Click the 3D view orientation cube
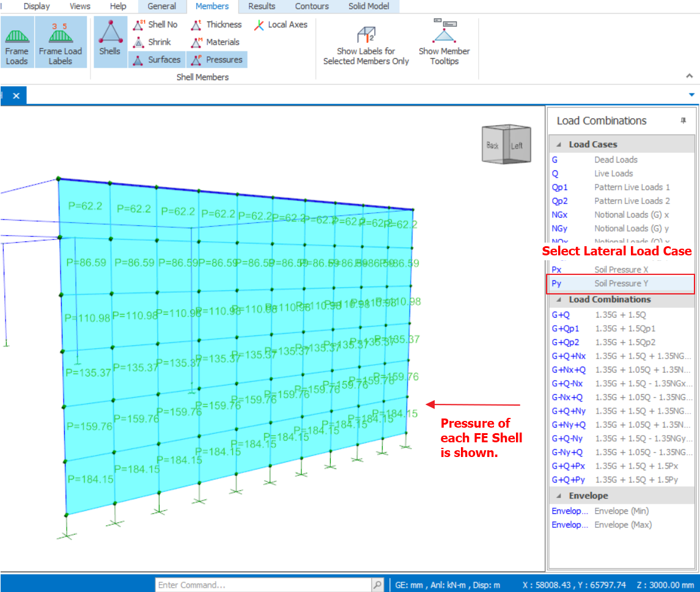700x592 pixels. click(505, 145)
